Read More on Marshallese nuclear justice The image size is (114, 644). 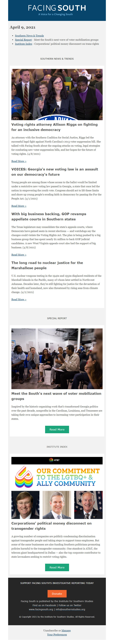[19, 300]
